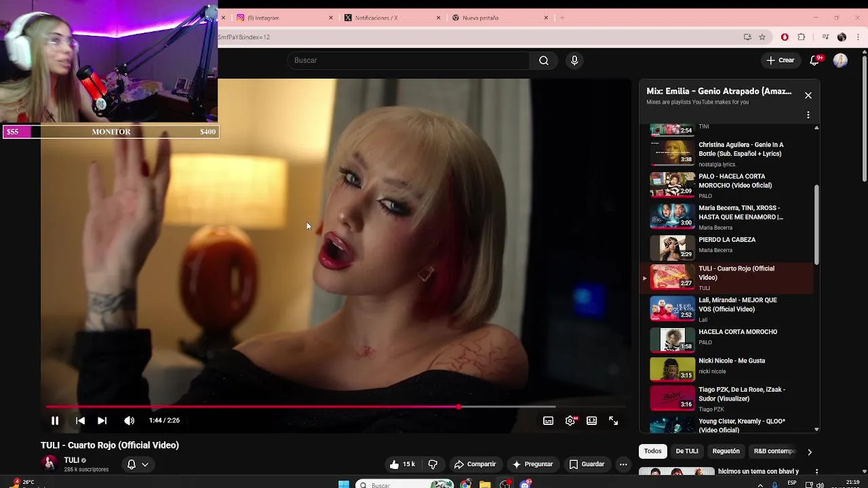
Task: Open the playlist panel three-dot menu
Action: coord(808,115)
